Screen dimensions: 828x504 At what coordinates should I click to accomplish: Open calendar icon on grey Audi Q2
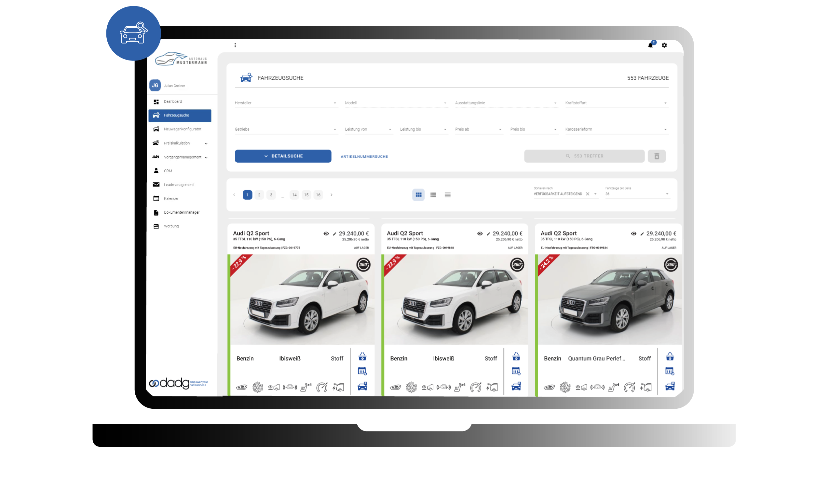coord(670,371)
